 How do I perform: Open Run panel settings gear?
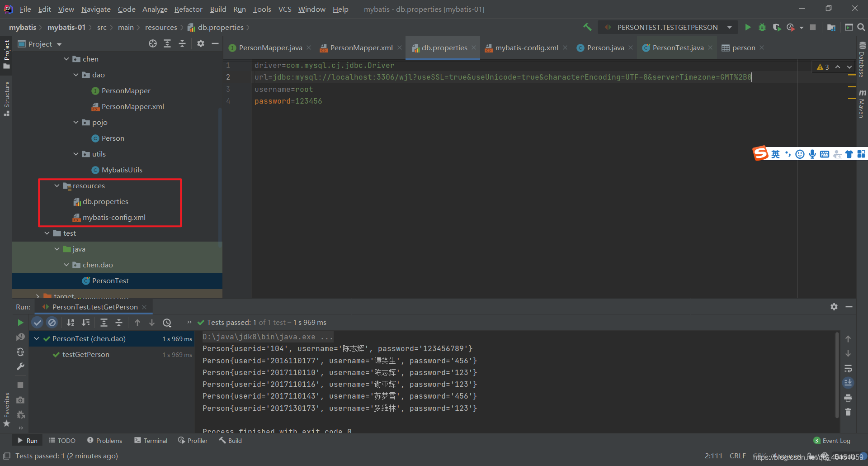point(834,307)
